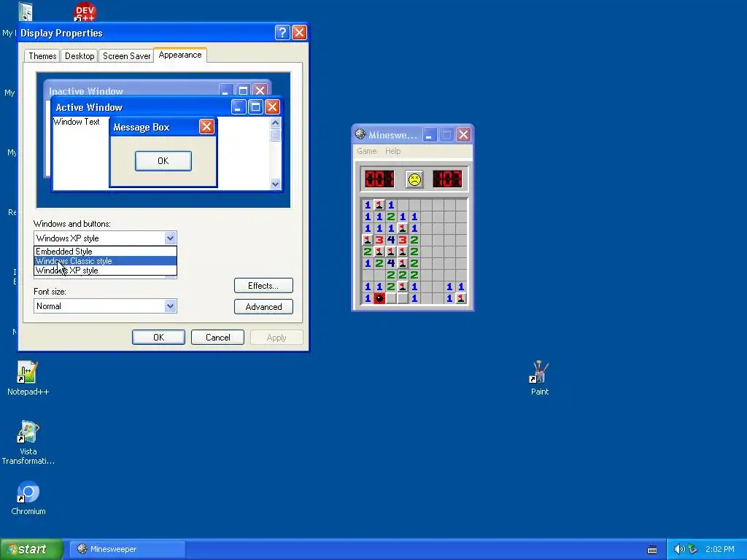
Task: Switch to the Themes tab
Action: coord(42,55)
